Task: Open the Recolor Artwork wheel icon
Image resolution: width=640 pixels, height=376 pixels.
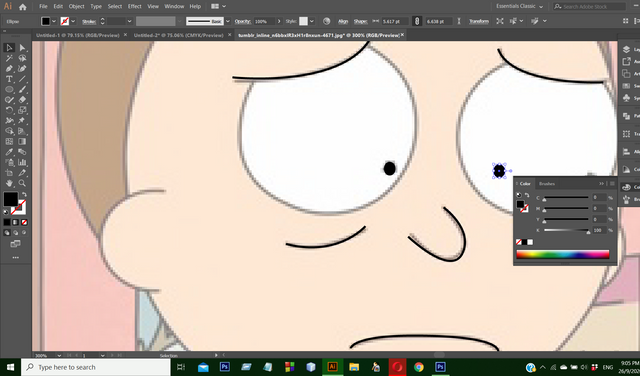Action: (326, 21)
